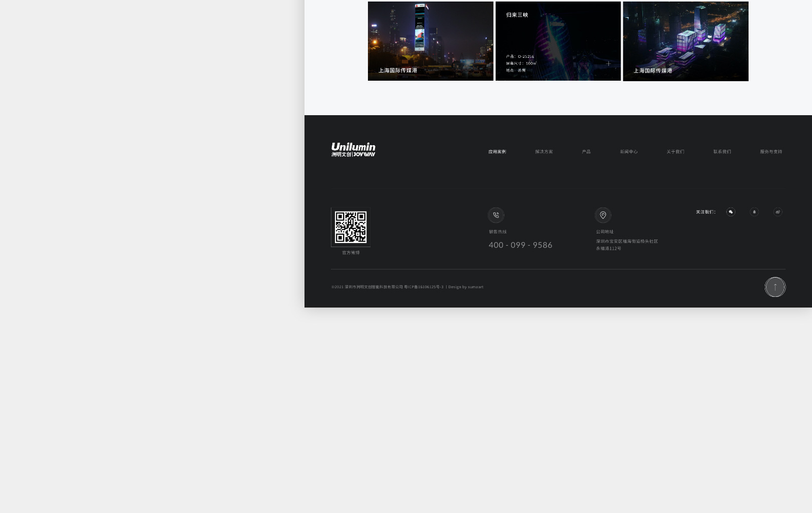Click the Design by sumaart link
The width and height of the screenshot is (812, 513).
(466, 287)
